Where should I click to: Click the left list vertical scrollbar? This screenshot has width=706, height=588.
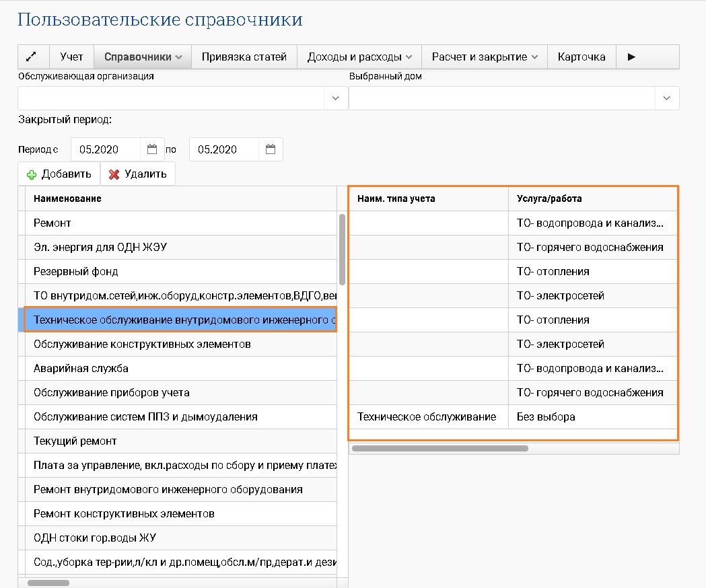click(342, 249)
